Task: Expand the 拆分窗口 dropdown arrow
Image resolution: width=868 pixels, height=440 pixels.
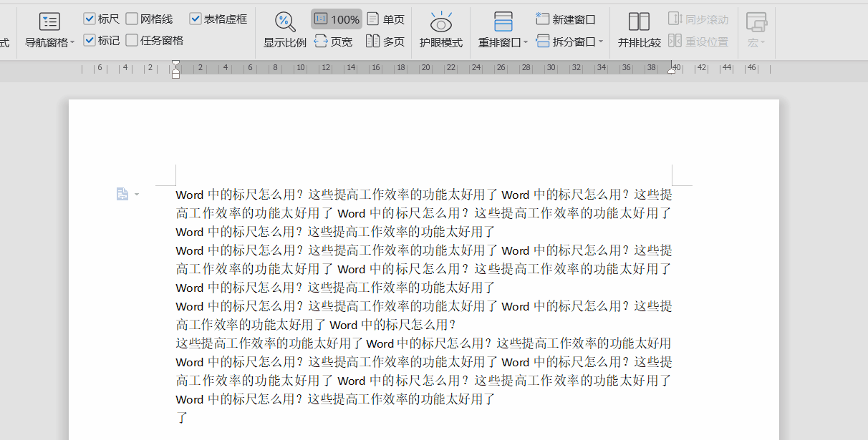Action: click(x=600, y=41)
